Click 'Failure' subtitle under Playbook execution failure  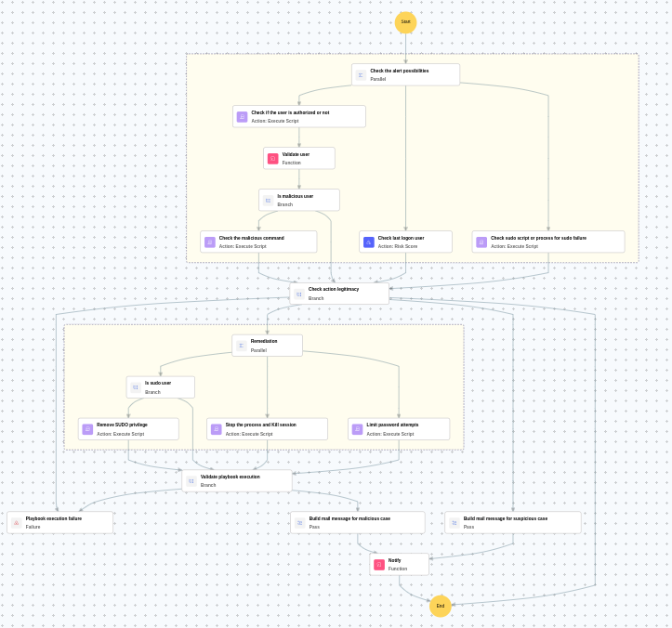[x=33, y=527]
